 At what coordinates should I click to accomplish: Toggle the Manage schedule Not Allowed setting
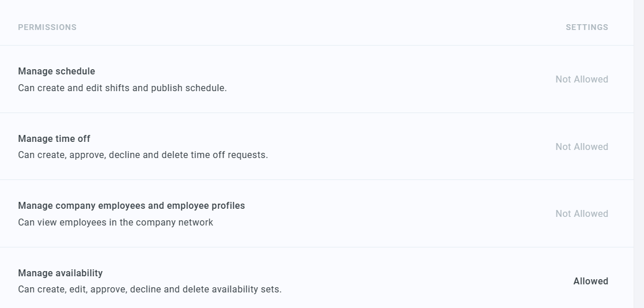pyautogui.click(x=581, y=80)
